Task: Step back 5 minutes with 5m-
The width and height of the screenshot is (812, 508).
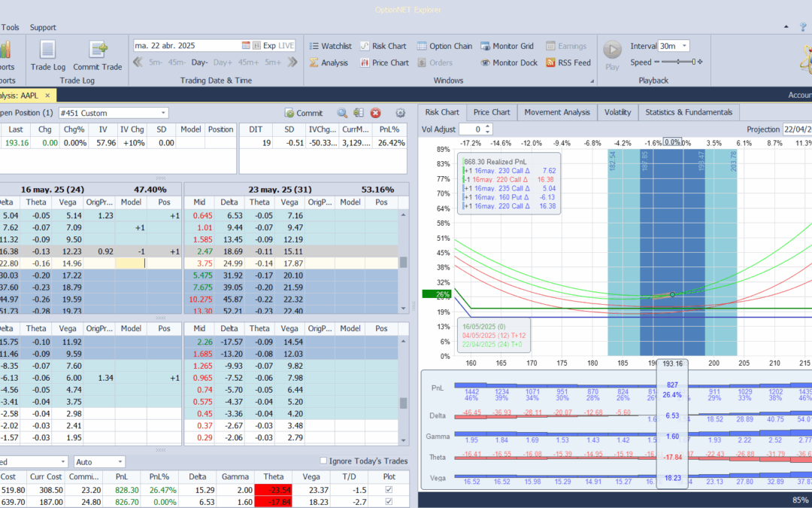Action: point(156,62)
